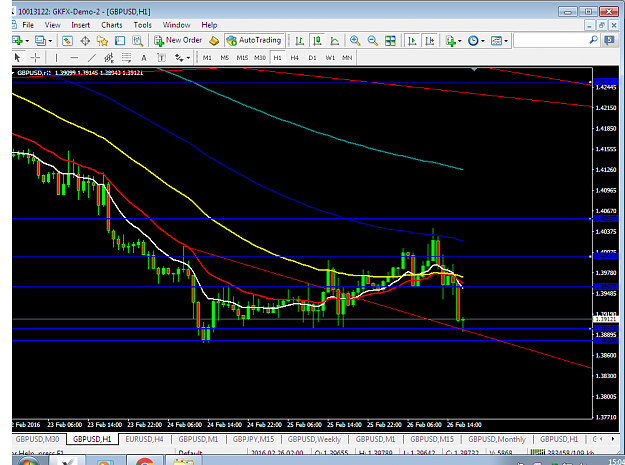This screenshot has height=465, width=625.
Task: Switch chart to MN timeframe
Action: click(347, 58)
